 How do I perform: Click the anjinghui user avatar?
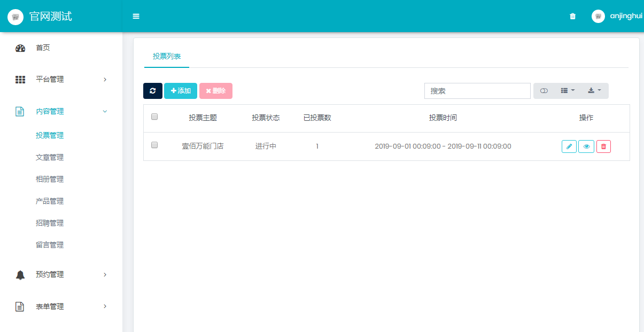tap(598, 16)
